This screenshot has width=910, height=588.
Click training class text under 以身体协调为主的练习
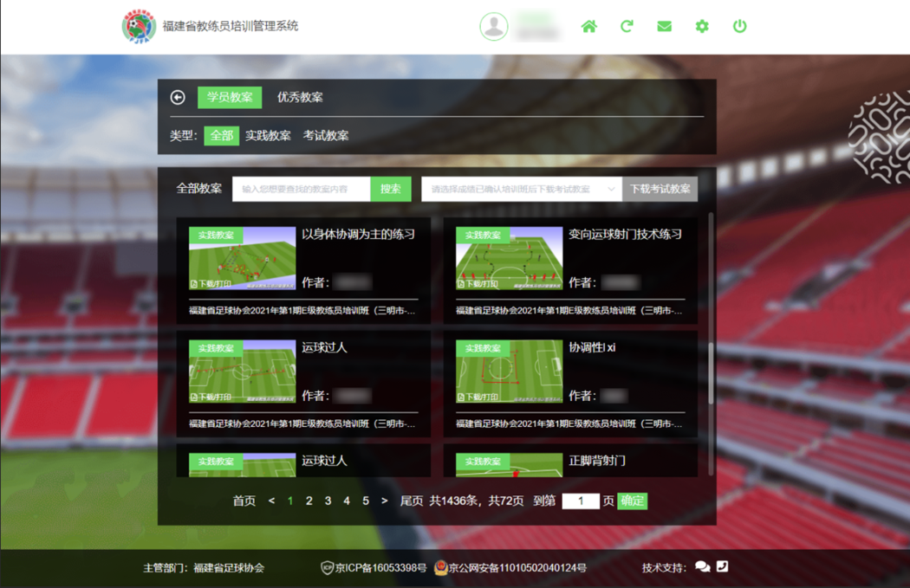click(302, 311)
